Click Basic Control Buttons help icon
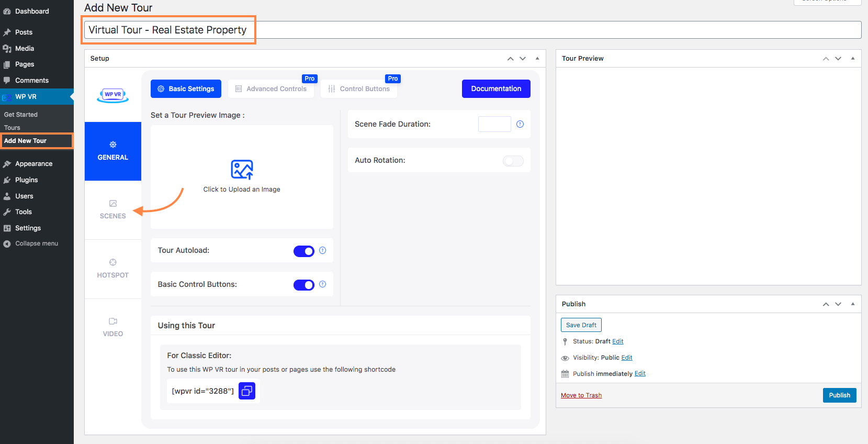The height and width of the screenshot is (444, 868). point(323,284)
